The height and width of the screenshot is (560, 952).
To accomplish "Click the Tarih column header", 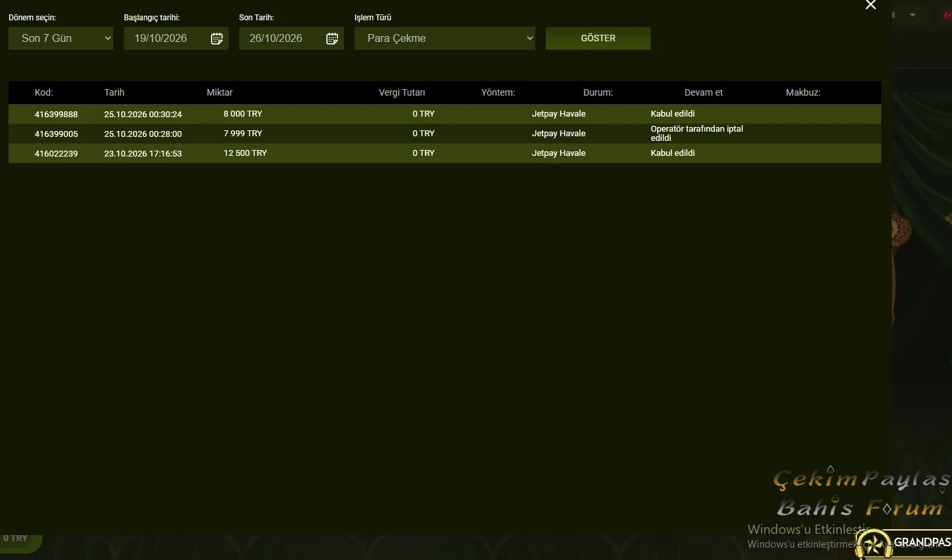I will coord(114,92).
